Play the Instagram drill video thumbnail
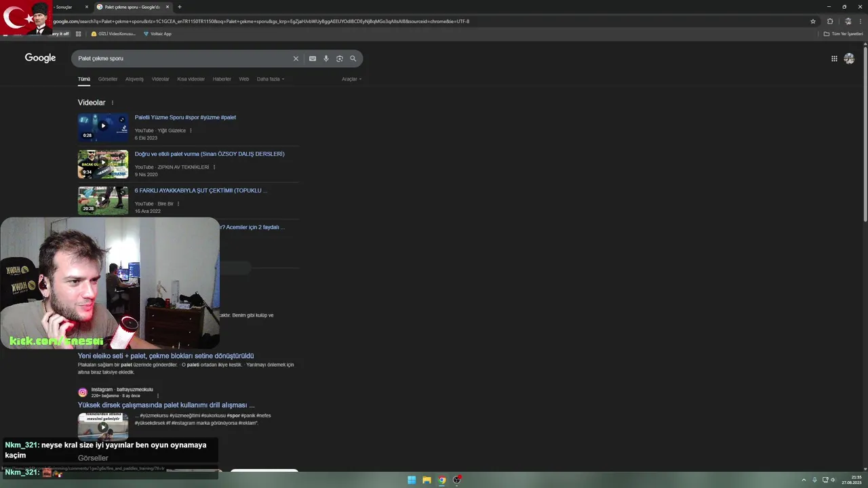This screenshot has height=488, width=868. click(x=103, y=426)
